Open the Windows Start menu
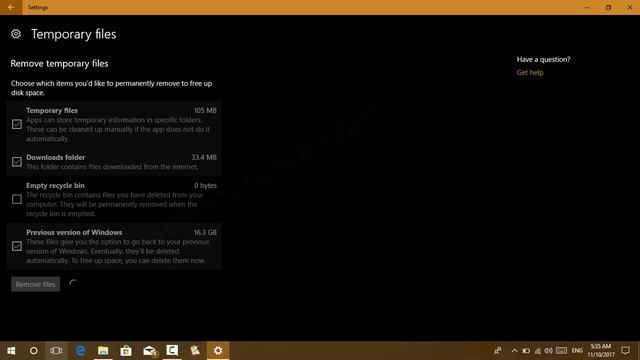Image resolution: width=640 pixels, height=360 pixels. click(11, 351)
